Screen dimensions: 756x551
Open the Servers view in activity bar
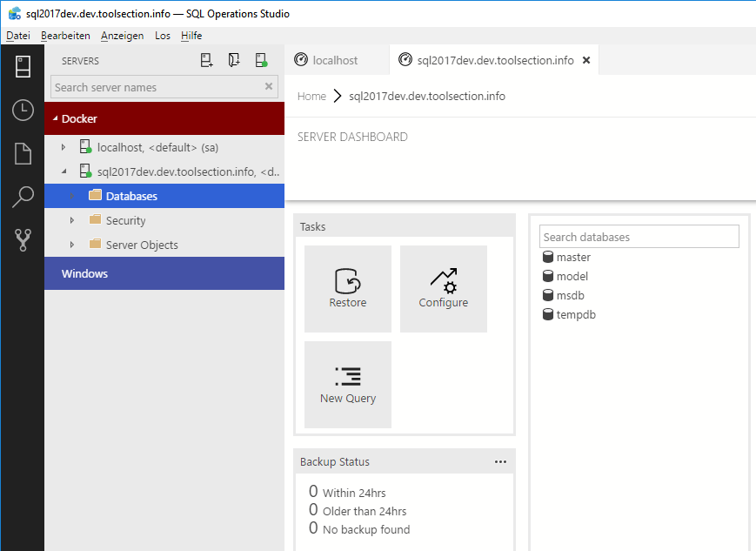pos(23,66)
